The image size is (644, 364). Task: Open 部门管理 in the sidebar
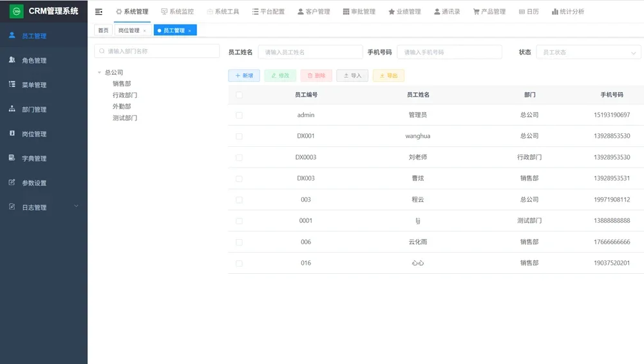33,110
